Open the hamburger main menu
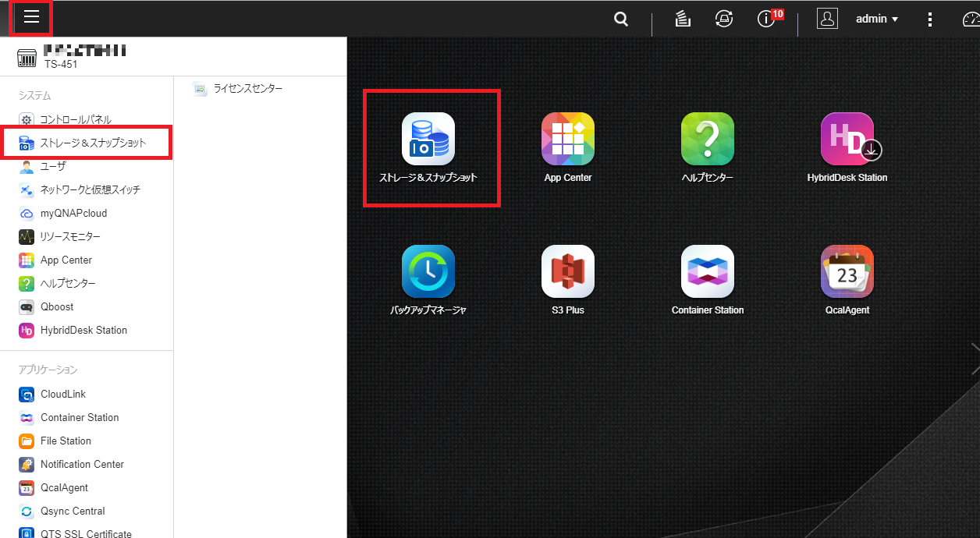 (31, 17)
